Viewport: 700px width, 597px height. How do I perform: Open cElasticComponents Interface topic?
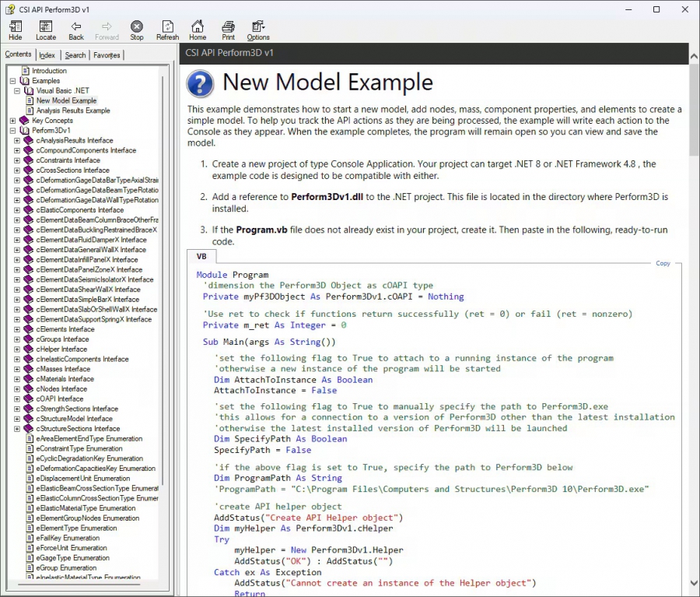tap(80, 210)
